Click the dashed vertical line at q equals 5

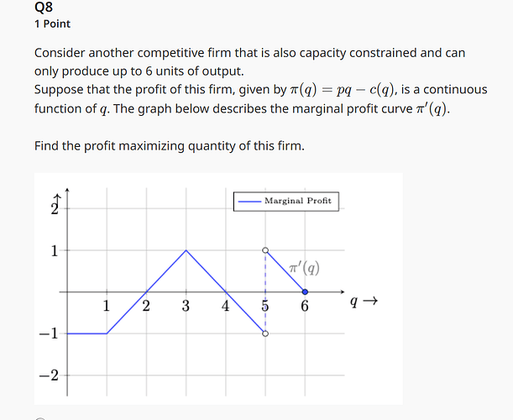(x=265, y=292)
